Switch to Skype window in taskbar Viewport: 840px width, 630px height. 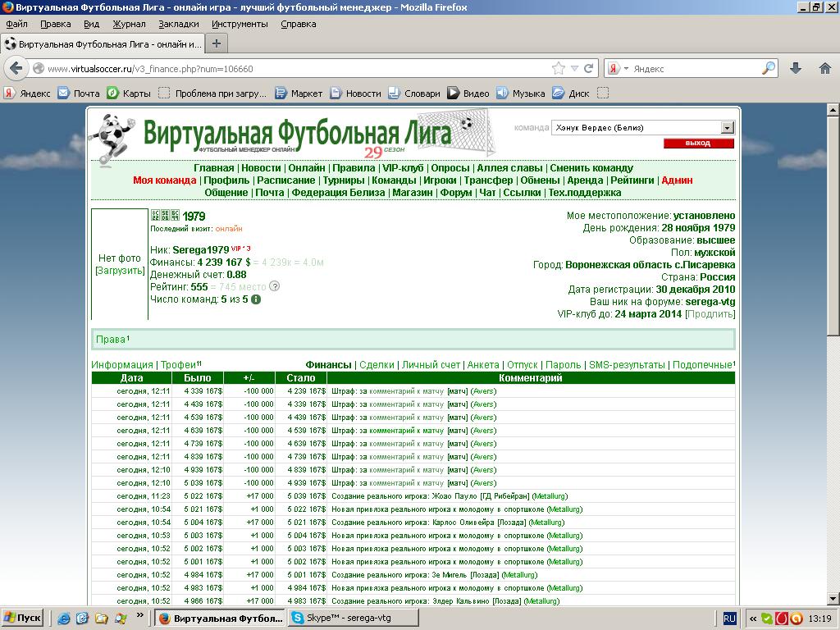[x=353, y=619]
